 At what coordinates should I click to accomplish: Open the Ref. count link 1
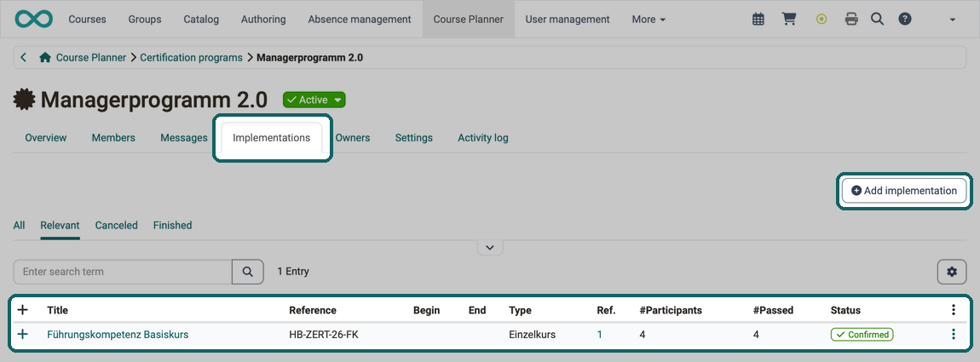click(599, 335)
